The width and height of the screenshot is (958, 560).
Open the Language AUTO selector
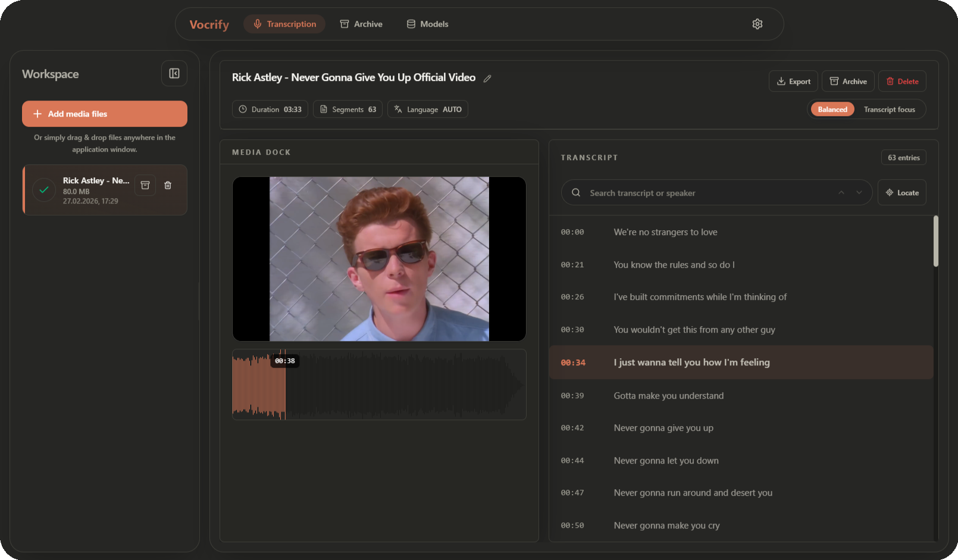[427, 110]
